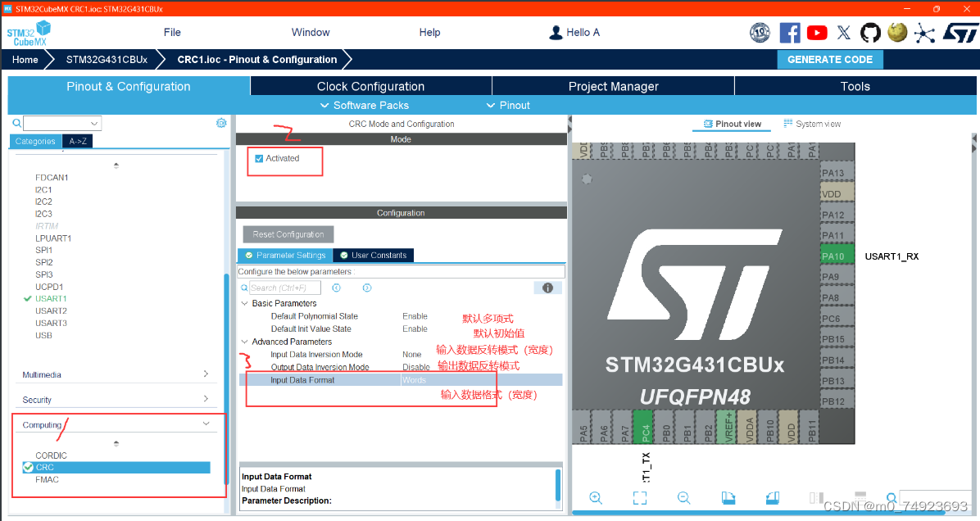Collapse the Basic Parameters section
The image size is (980, 521).
coord(243,303)
